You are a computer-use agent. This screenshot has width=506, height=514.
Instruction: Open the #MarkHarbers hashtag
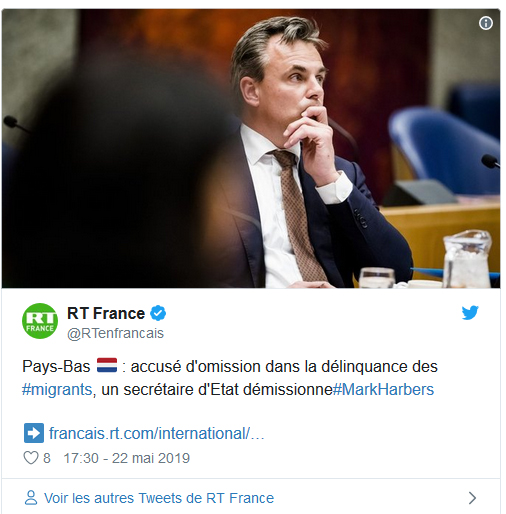(x=383, y=389)
